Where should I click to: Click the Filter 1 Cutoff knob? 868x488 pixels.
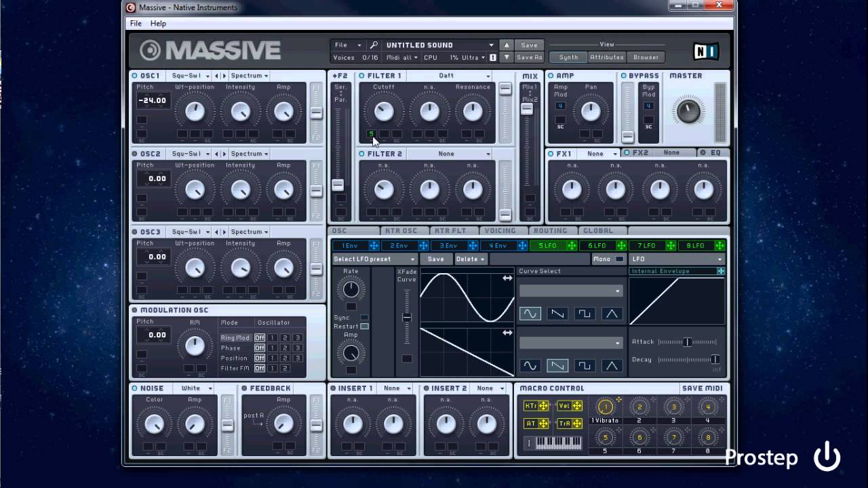pyautogui.click(x=384, y=111)
